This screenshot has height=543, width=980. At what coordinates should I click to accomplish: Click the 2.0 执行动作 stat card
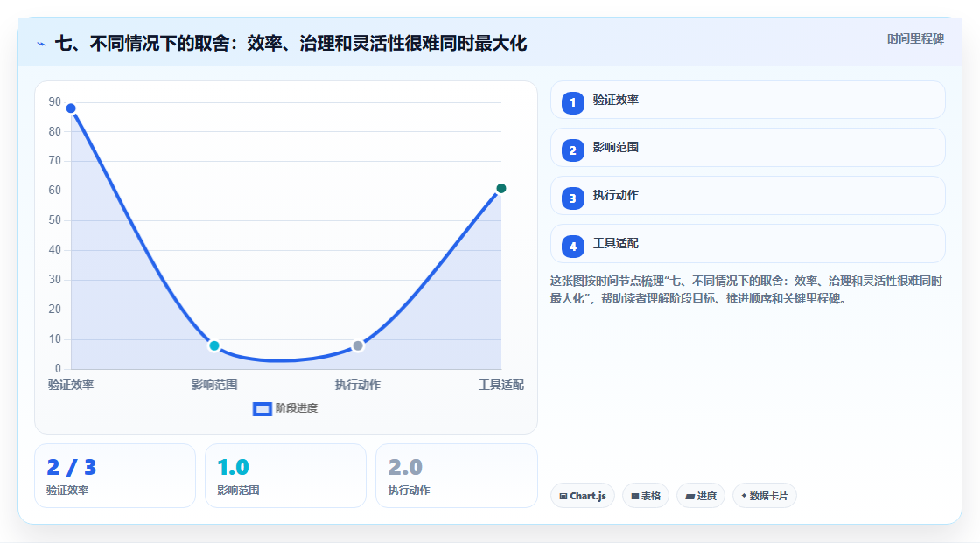(456, 476)
